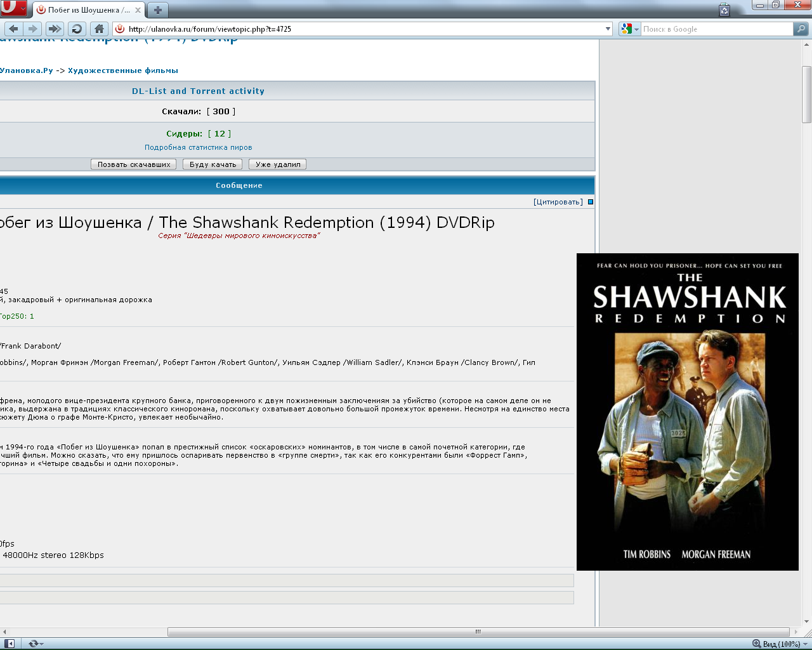Screen dimensions: 812x650
Task: Open the Улановка.Ру breadcrumb link
Action: pos(27,70)
